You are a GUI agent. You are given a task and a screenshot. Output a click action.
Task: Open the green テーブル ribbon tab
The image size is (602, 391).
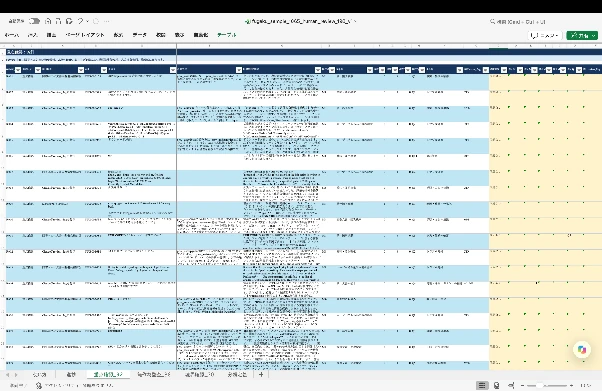(x=227, y=35)
